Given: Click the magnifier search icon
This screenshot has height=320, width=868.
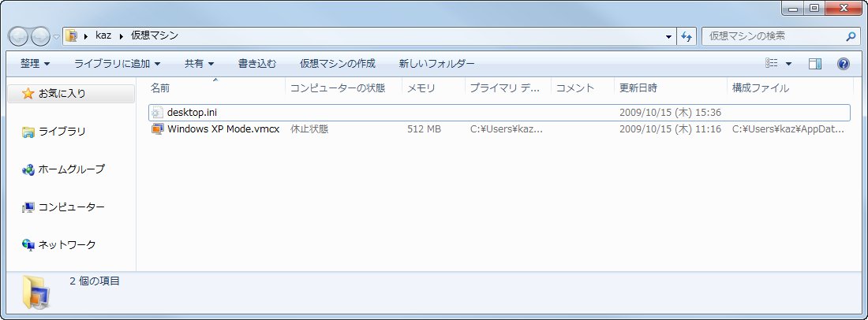Looking at the screenshot, I should tap(851, 36).
